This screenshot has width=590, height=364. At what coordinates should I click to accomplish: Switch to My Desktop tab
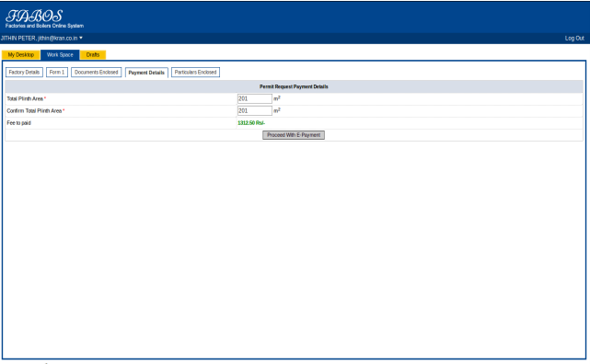21,55
